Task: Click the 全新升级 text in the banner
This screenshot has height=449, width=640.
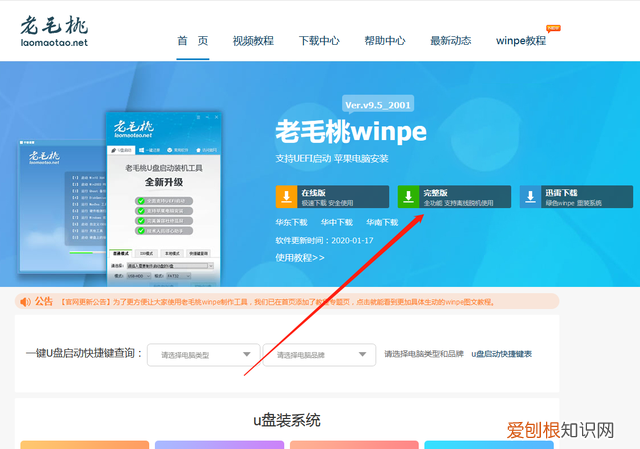Action: point(164,182)
